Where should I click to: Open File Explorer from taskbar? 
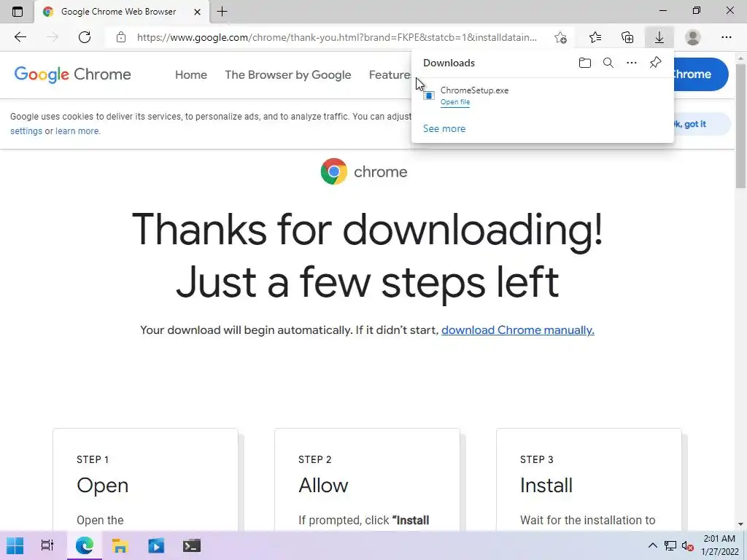[120, 545]
